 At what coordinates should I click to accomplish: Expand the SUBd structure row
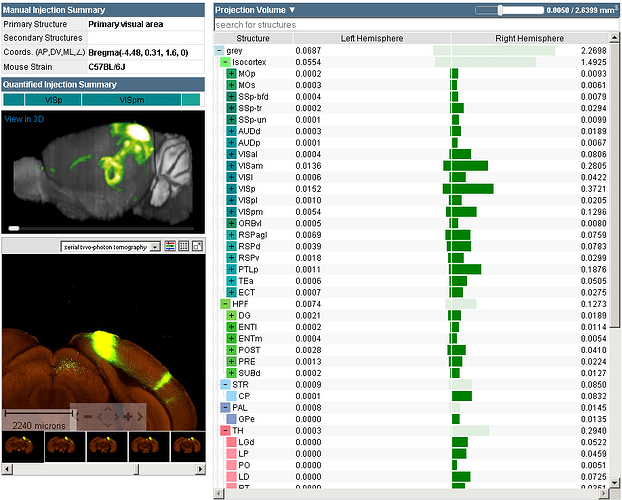click(231, 373)
